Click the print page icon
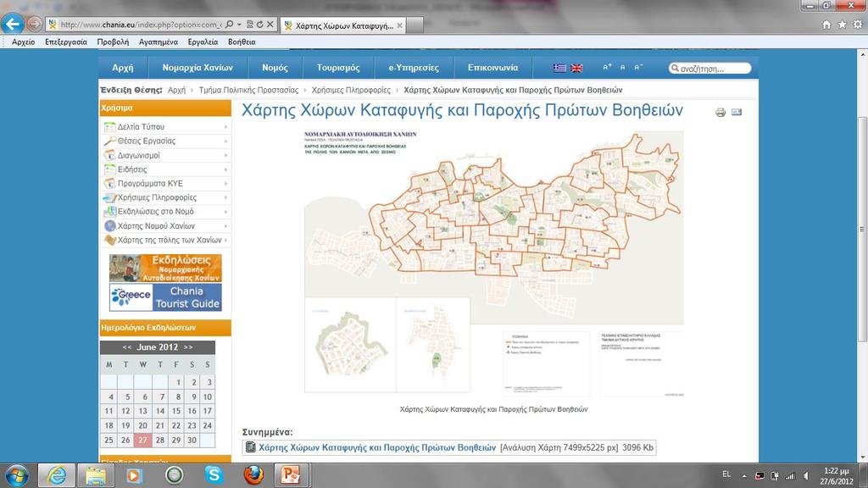868x488 pixels. [721, 113]
